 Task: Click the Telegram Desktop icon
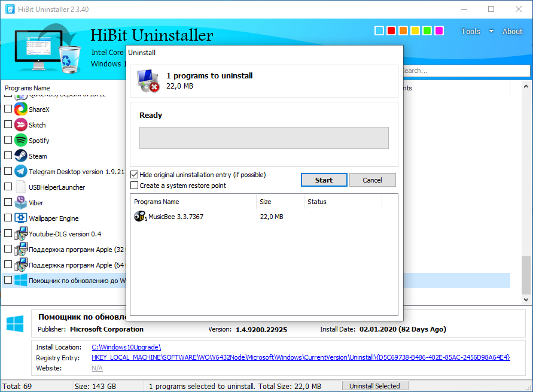21,171
